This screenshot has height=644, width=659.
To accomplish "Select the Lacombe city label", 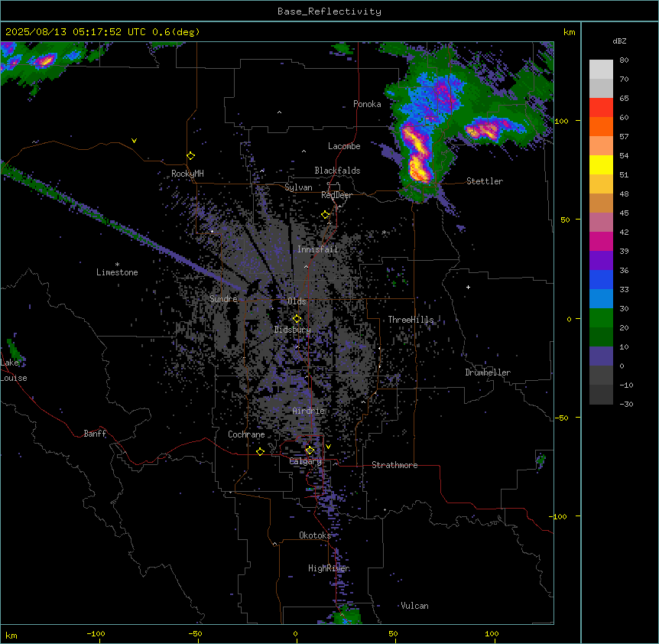I will [x=344, y=146].
